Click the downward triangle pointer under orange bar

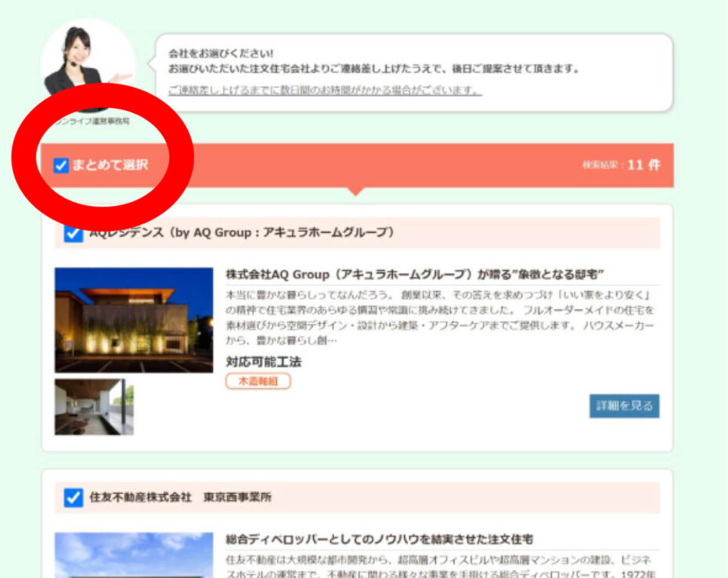356,191
